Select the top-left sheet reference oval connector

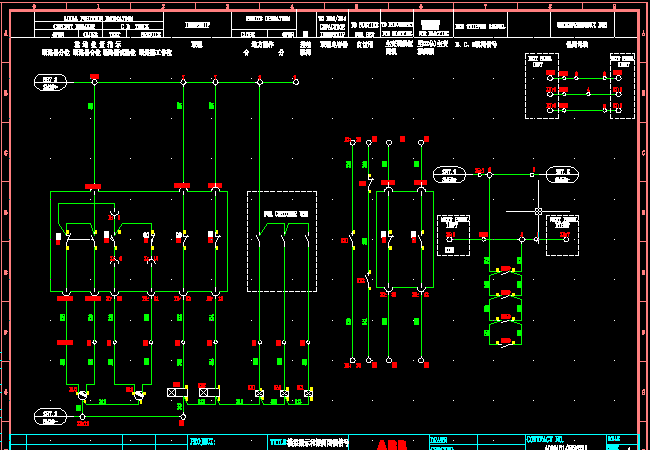pos(49,82)
